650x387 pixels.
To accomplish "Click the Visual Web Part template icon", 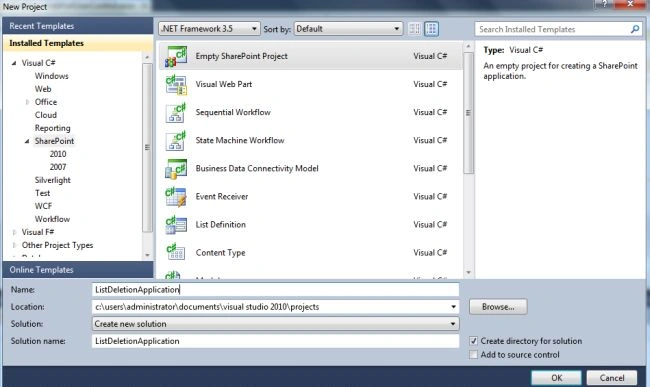I will [176, 85].
